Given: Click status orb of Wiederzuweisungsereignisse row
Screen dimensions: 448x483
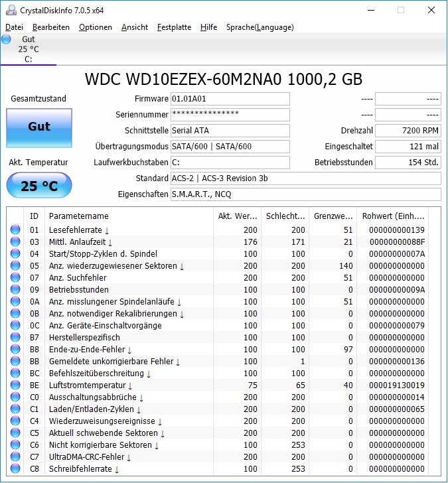Looking at the screenshot, I should (15, 421).
